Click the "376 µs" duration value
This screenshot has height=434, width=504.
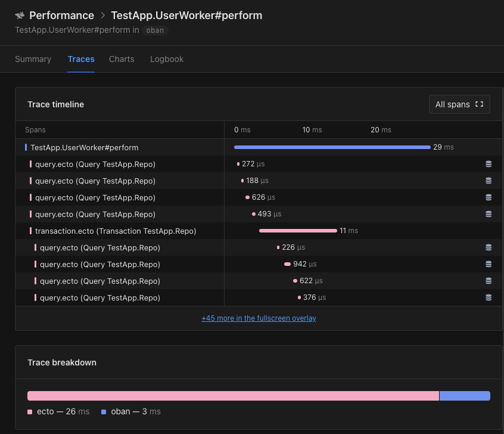click(315, 297)
